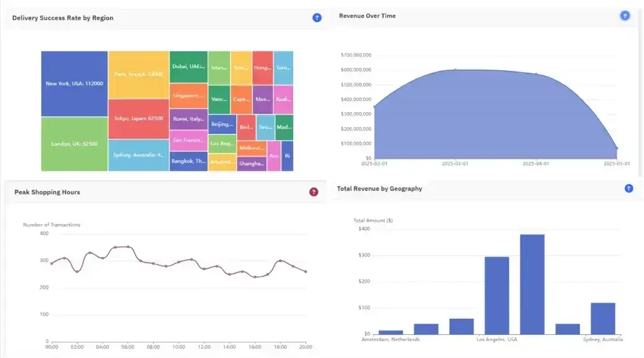Select the Amsterdam, Netherlands bar
This screenshot has height=358, width=644.
391,332
